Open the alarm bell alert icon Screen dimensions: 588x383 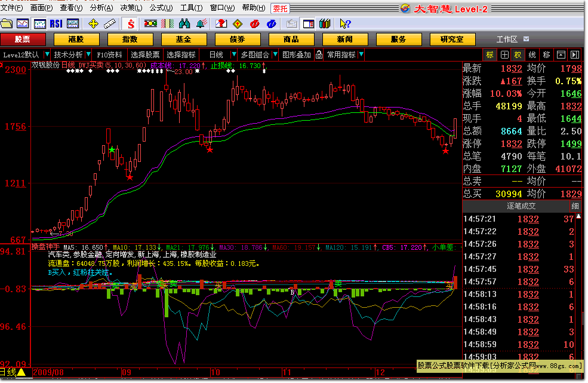(201, 24)
